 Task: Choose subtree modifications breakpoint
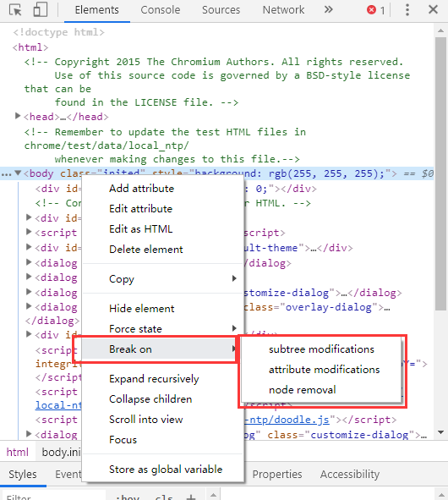pos(321,349)
